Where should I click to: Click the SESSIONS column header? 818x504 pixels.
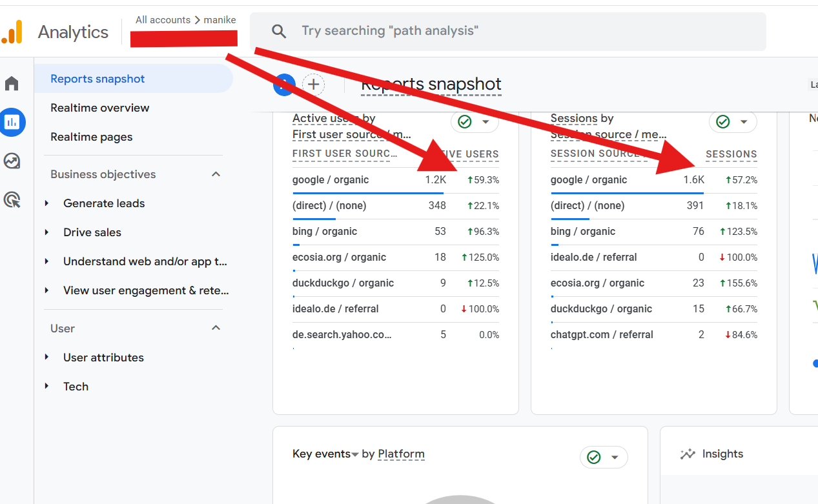[731, 154]
